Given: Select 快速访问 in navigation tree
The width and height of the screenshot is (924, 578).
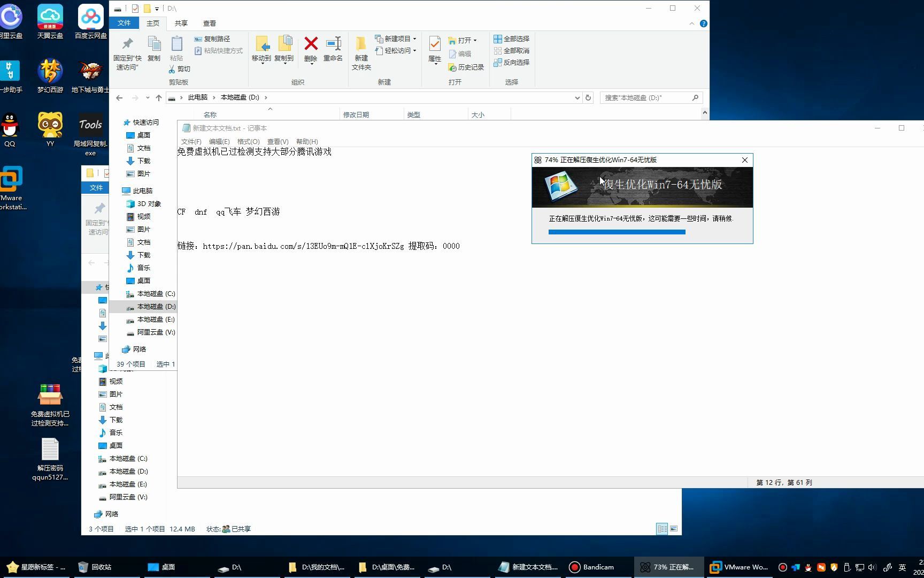Looking at the screenshot, I should pyautogui.click(x=141, y=122).
